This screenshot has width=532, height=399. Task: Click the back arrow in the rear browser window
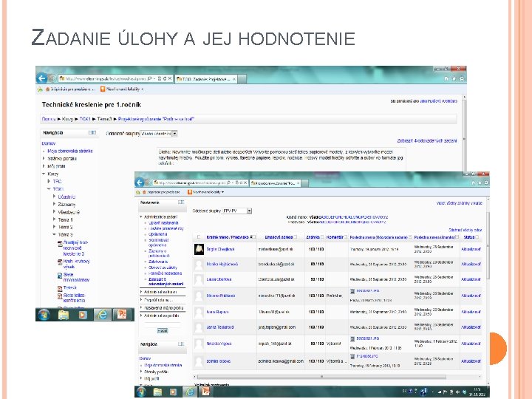click(x=41, y=78)
